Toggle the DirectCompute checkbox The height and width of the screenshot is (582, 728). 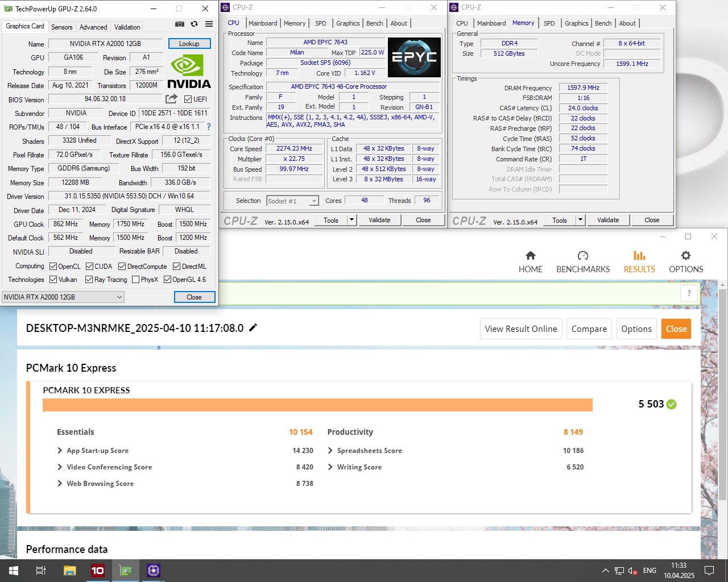pos(122,266)
